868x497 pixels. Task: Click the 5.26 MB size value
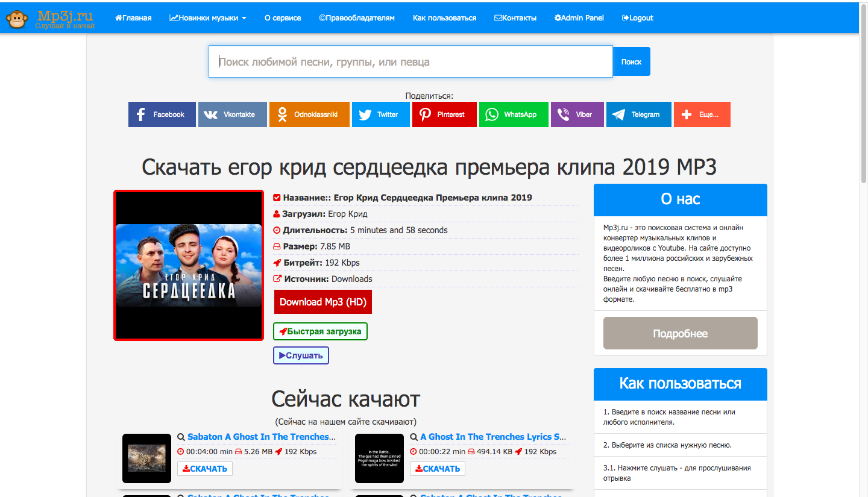tap(258, 452)
